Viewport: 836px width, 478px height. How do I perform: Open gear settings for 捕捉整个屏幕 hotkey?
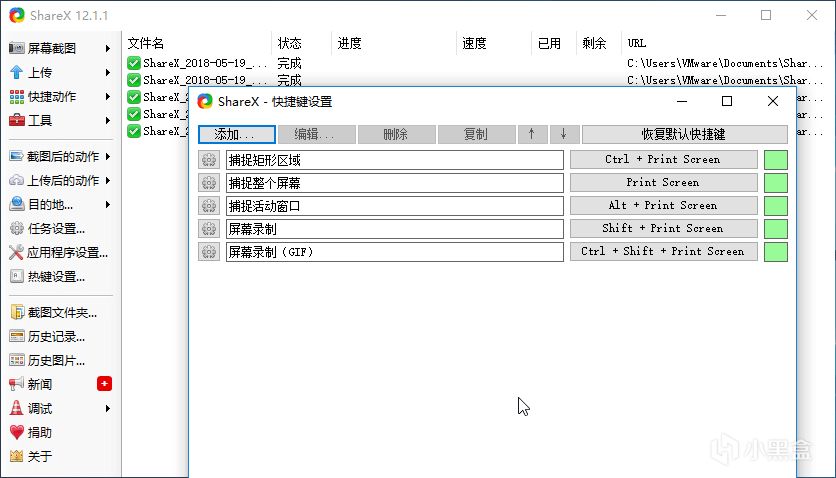(209, 183)
